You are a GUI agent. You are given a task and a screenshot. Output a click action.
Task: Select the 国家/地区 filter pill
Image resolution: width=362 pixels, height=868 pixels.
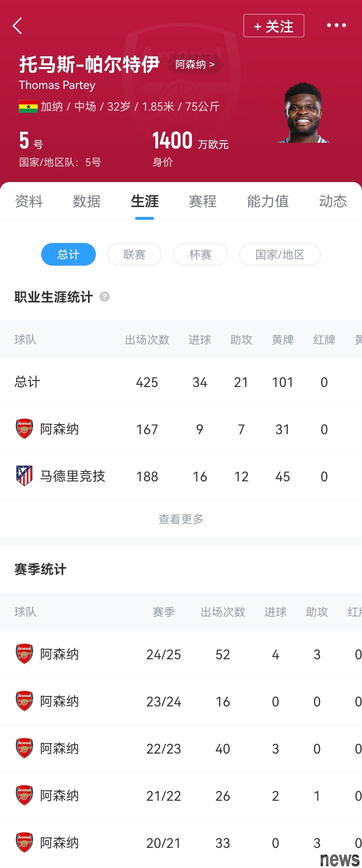[280, 254]
